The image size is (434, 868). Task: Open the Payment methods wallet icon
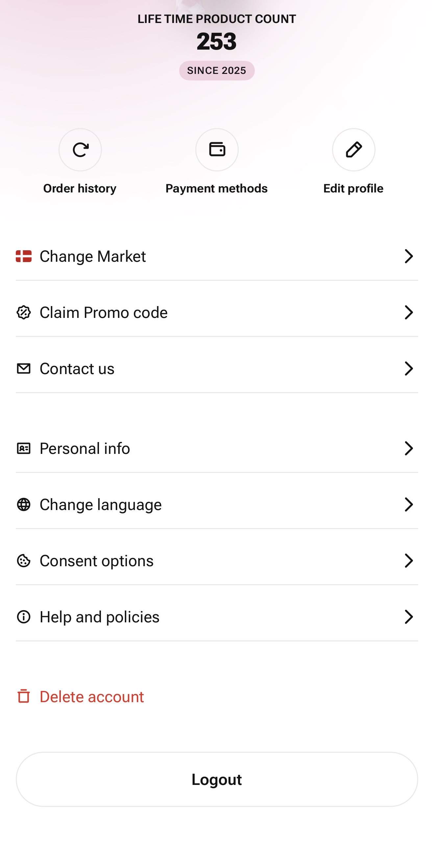click(217, 150)
